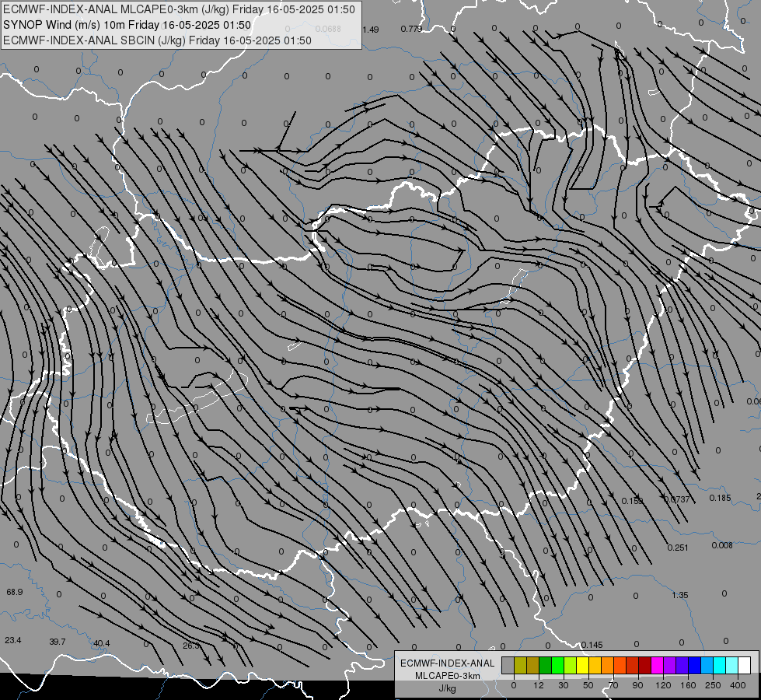This screenshot has width=761, height=700.
Task: Click the MLCAPE0-3km header line
Action: pos(179,9)
